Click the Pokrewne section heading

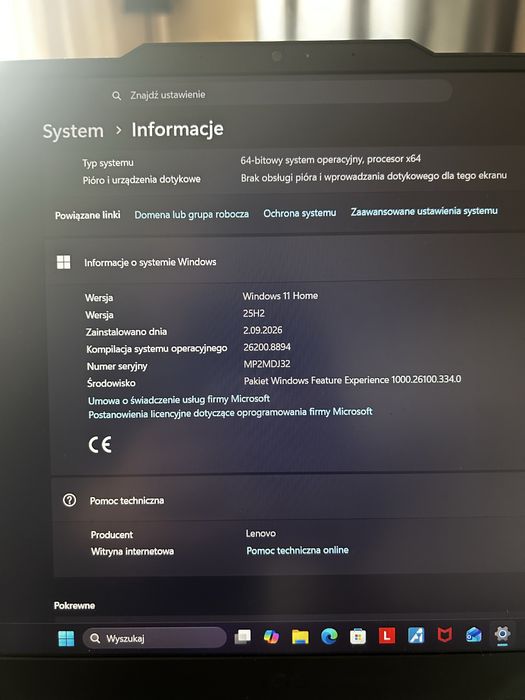74,606
